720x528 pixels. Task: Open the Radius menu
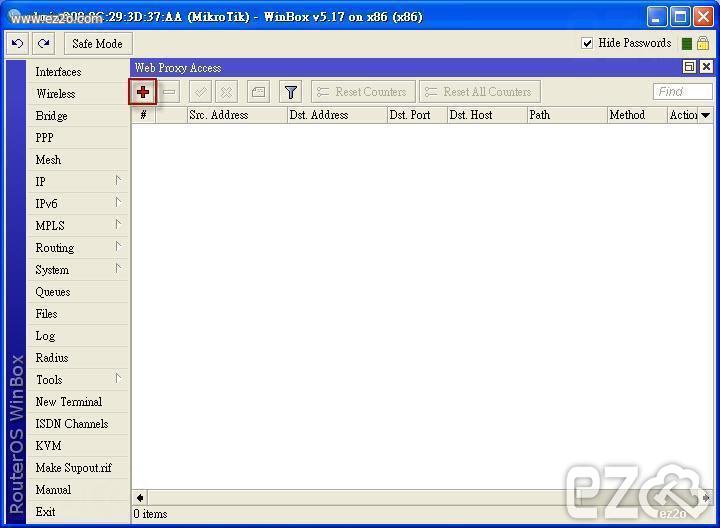(78, 358)
